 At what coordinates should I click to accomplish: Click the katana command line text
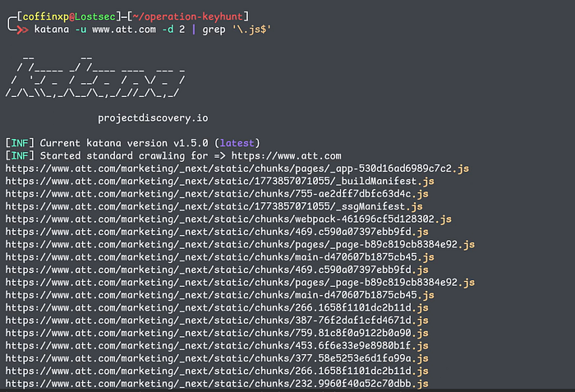(153, 30)
